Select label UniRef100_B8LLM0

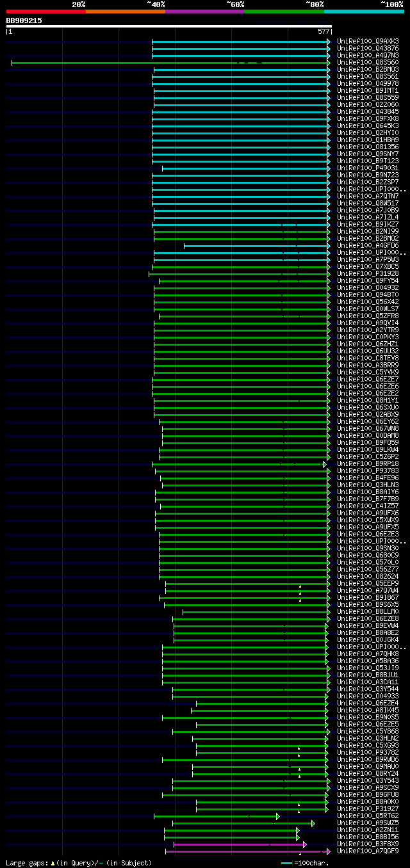point(368,612)
